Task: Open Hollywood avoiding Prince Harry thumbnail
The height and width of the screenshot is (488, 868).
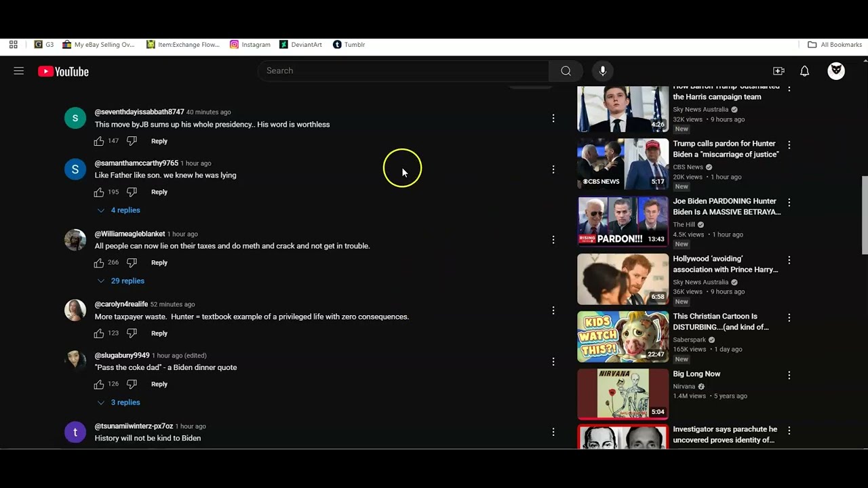Action: [623, 279]
